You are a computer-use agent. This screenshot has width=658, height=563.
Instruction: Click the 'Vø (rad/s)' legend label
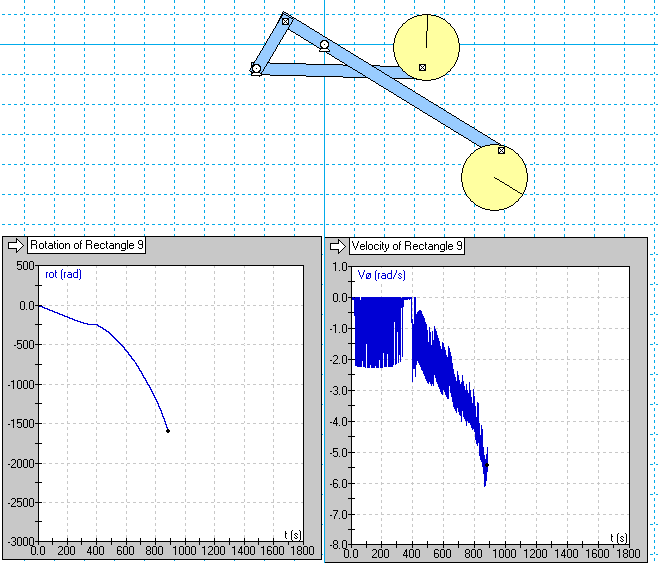tap(382, 275)
